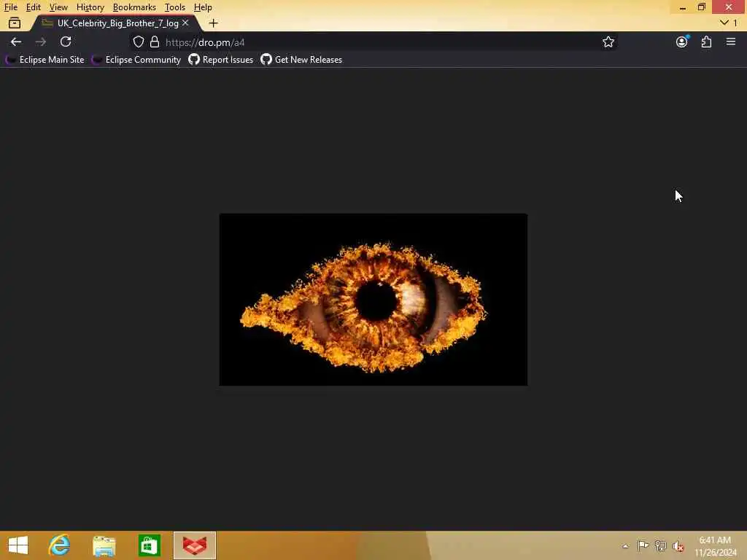Image resolution: width=747 pixels, height=560 pixels.
Task: Restore down the browser window
Action: click(701, 7)
